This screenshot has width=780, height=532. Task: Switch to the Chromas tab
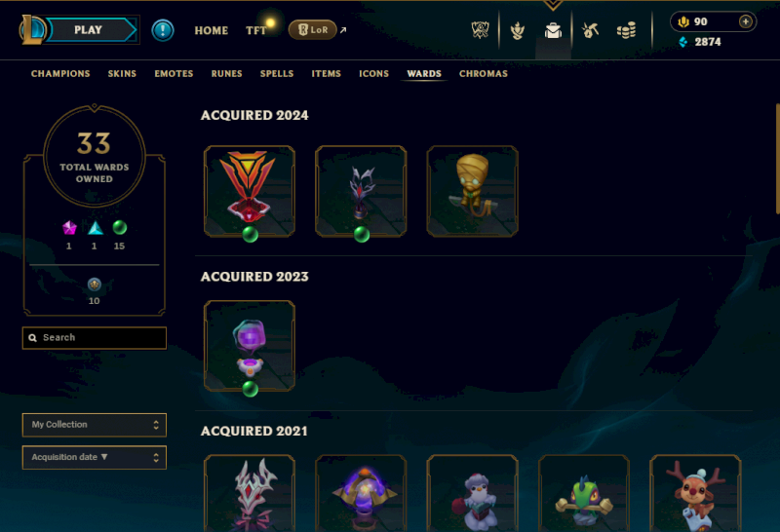click(484, 74)
